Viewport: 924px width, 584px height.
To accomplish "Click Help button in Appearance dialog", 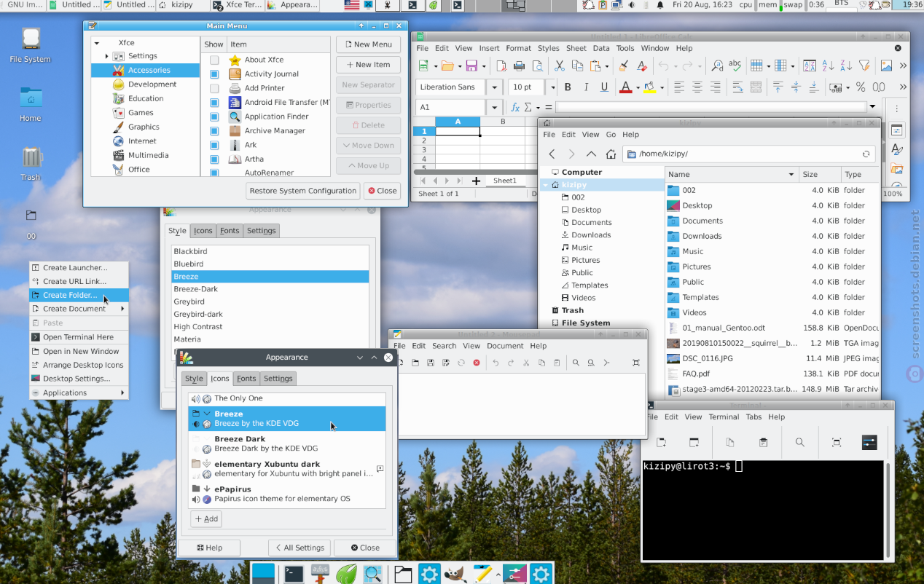I will point(209,548).
